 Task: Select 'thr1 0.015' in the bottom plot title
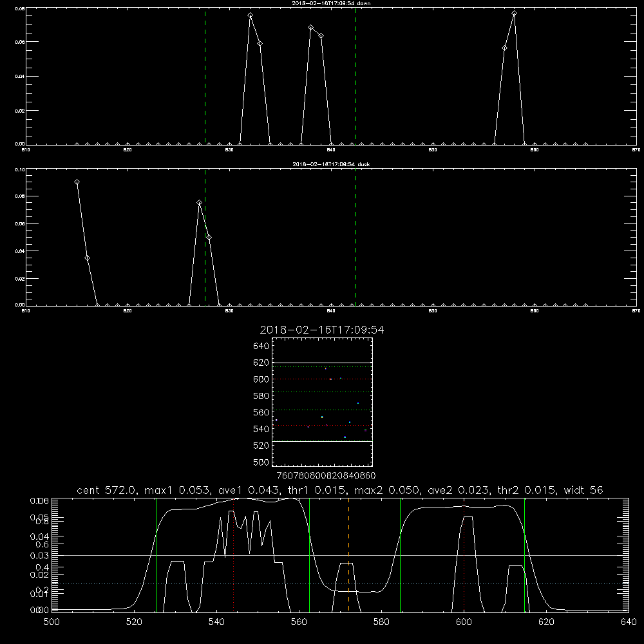click(316, 490)
